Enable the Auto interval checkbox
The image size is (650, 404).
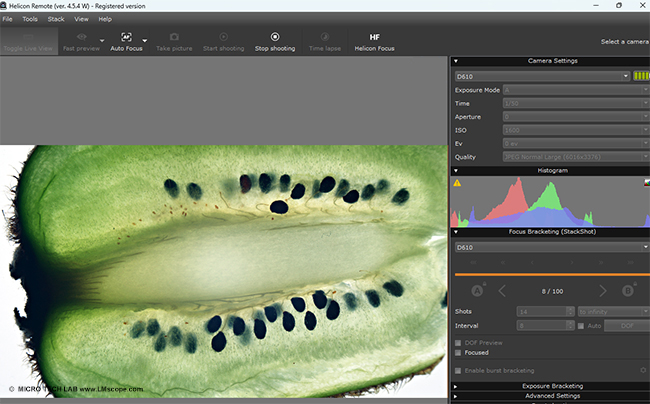click(580, 324)
